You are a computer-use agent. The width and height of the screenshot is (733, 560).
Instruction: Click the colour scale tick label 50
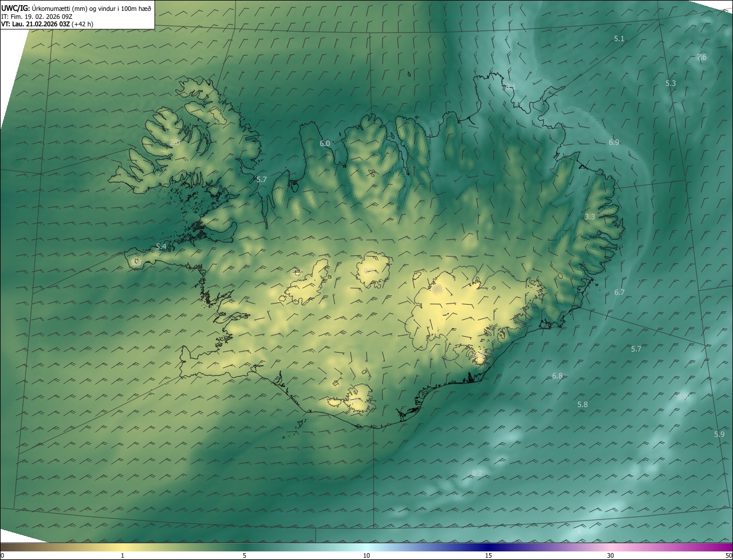[728, 555]
